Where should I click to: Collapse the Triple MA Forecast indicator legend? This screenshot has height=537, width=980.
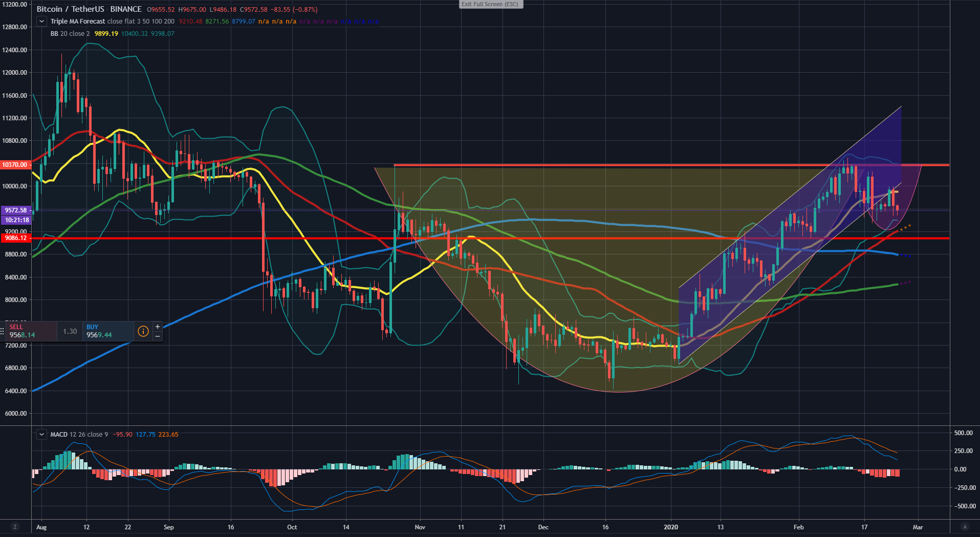click(x=41, y=22)
